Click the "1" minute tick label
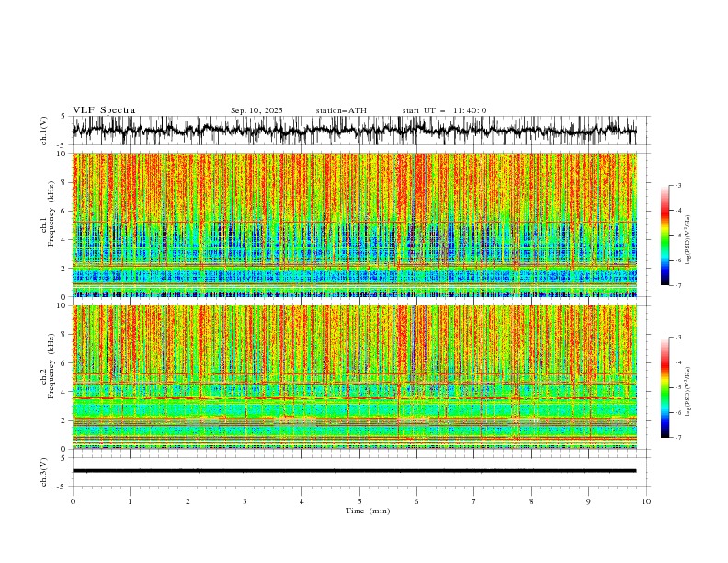 click(x=131, y=501)
